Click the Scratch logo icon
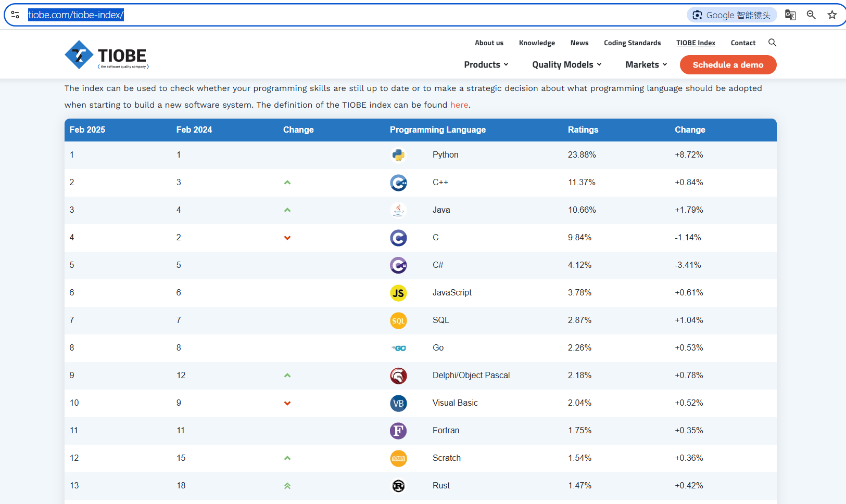This screenshot has width=846, height=504. (398, 458)
